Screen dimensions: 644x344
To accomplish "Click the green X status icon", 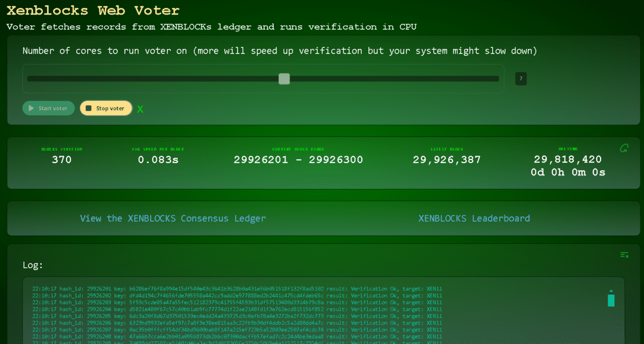I will [x=140, y=109].
